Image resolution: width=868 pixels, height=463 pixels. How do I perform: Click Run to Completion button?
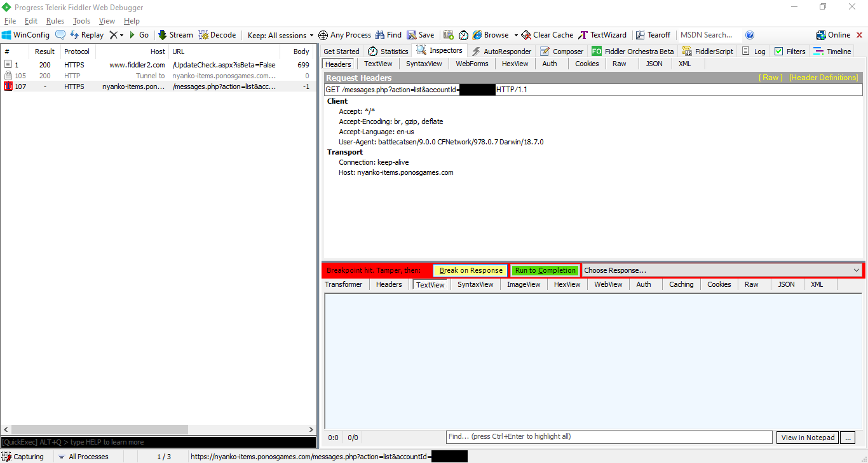click(x=545, y=270)
